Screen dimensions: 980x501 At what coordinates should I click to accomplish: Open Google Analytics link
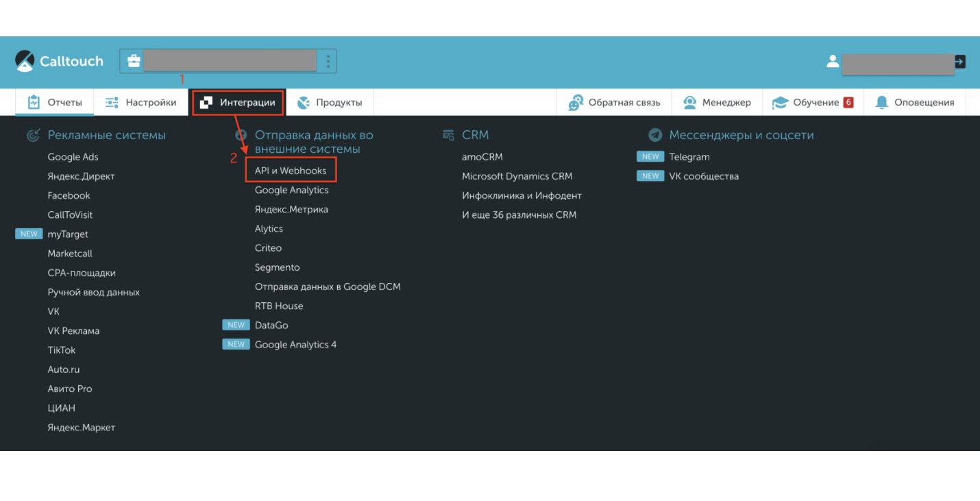point(292,190)
